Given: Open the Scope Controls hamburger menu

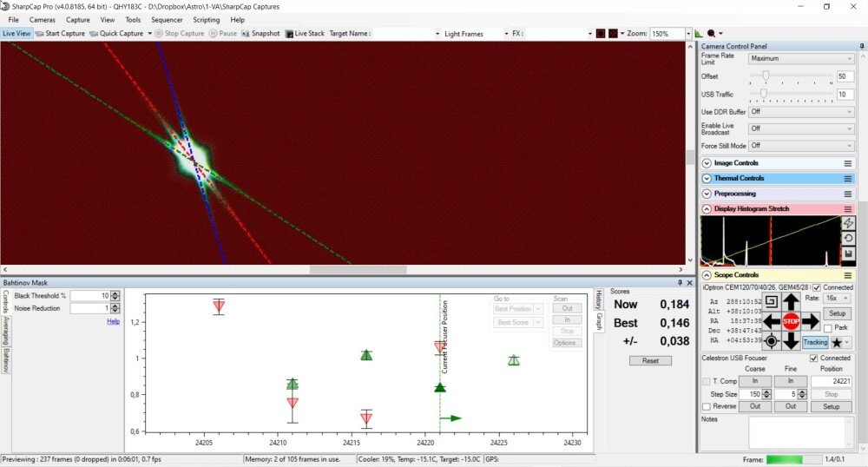Looking at the screenshot, I should [x=847, y=275].
